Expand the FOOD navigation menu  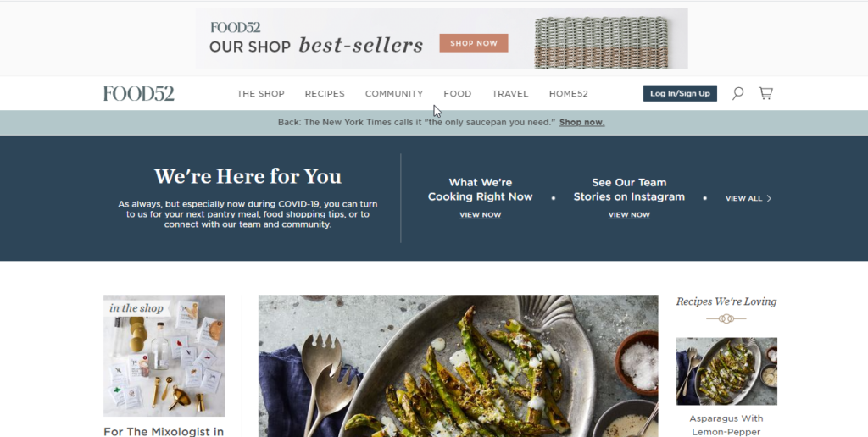pyautogui.click(x=457, y=94)
